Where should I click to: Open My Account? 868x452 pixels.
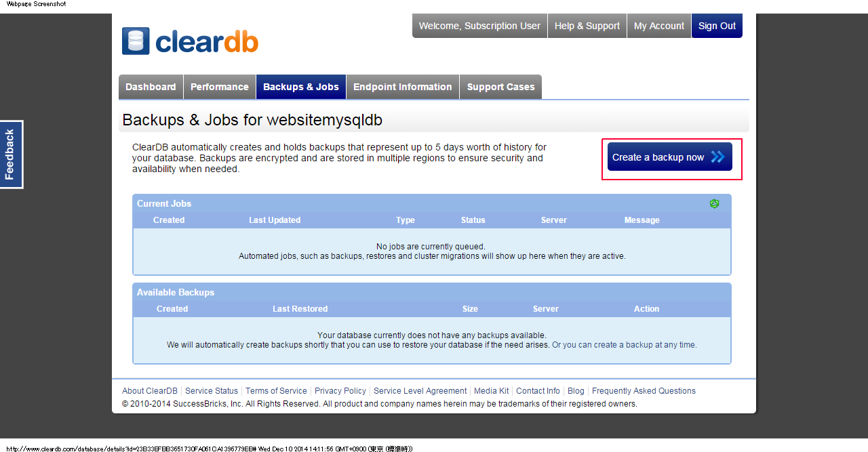[x=658, y=26]
